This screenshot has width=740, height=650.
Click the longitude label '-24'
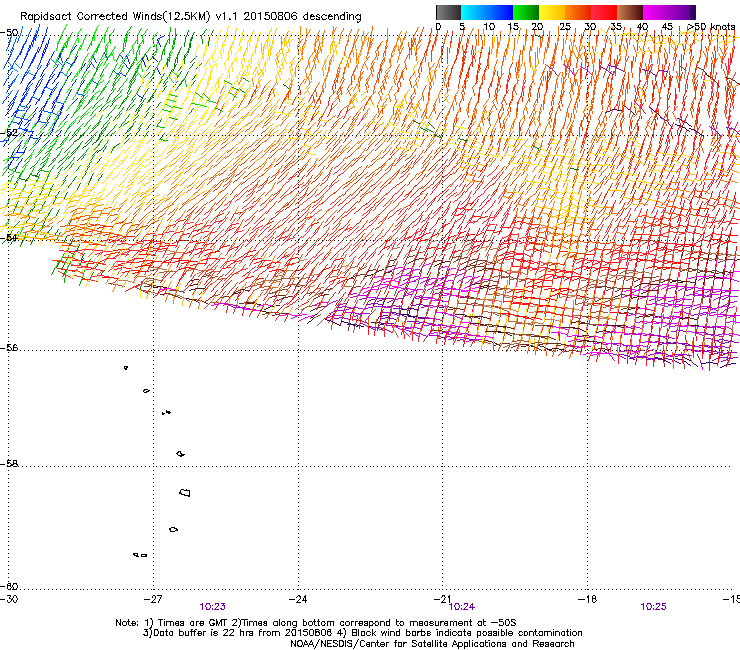[x=298, y=599]
